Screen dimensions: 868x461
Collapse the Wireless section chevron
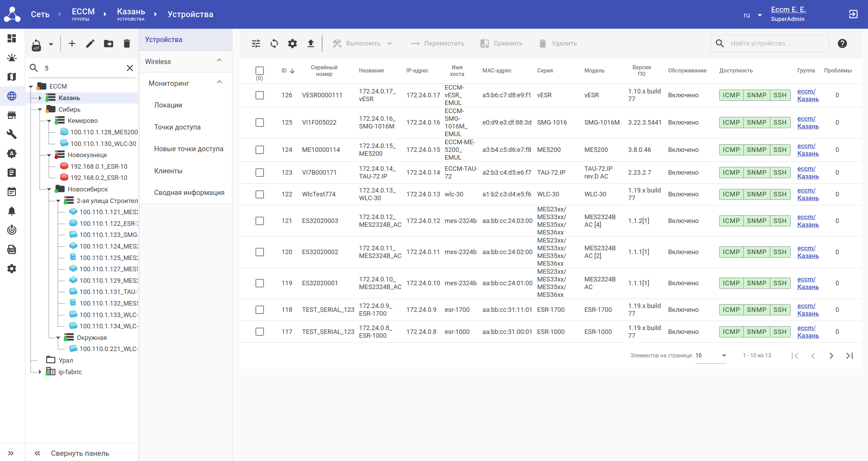[x=219, y=61]
